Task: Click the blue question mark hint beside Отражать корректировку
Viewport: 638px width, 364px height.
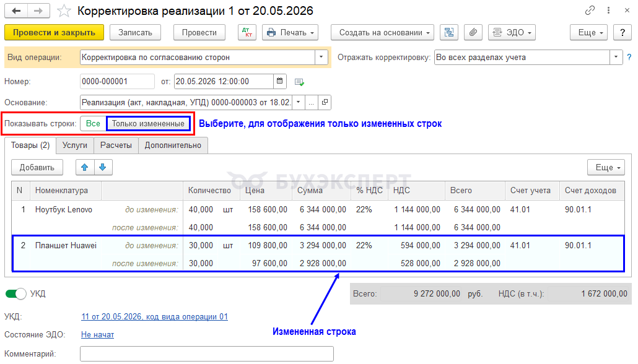Action: [629, 58]
